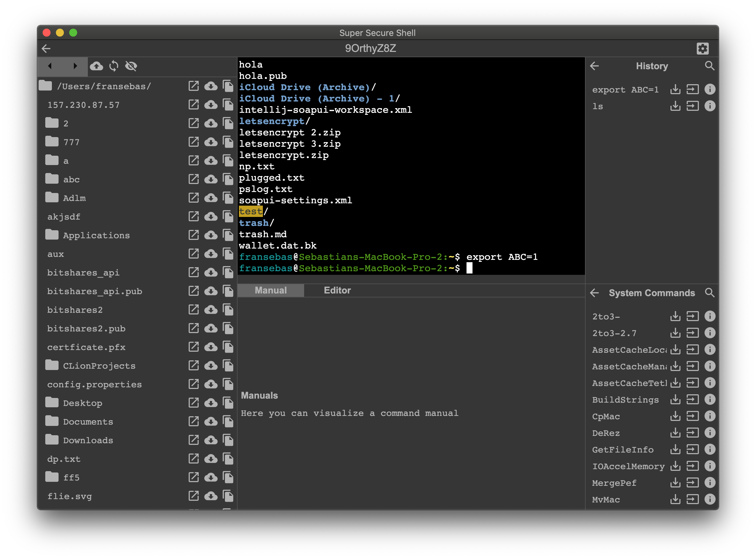The width and height of the screenshot is (756, 559).
Task: Switch to the Editor tab
Action: [337, 290]
